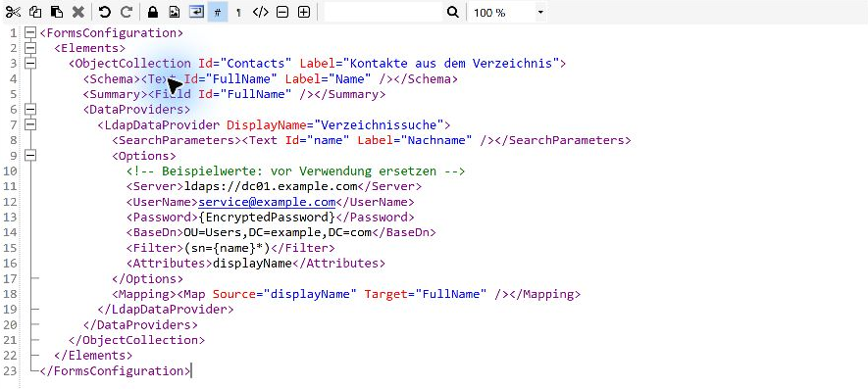This screenshot has height=389, width=868.
Task: Collapse all folds with the minus icon
Action: click(282, 12)
